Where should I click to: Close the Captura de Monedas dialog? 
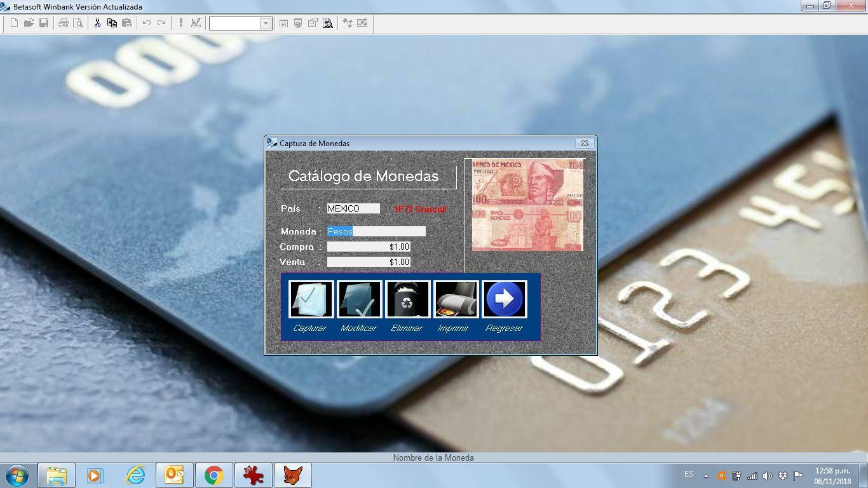585,143
